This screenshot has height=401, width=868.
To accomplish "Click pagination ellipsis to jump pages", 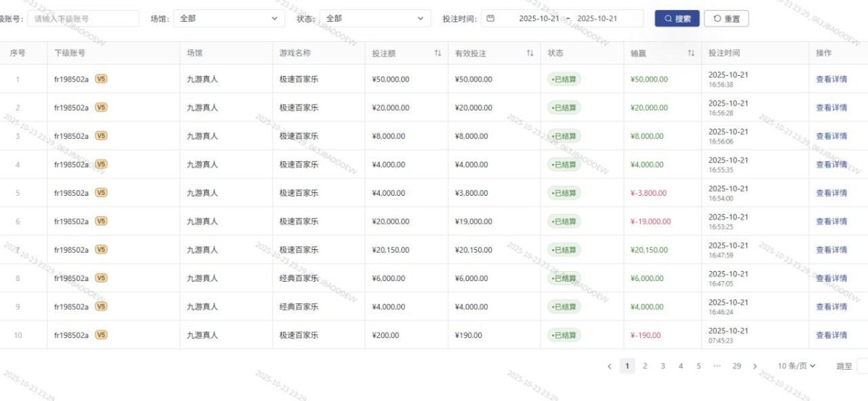I will pos(717,366).
